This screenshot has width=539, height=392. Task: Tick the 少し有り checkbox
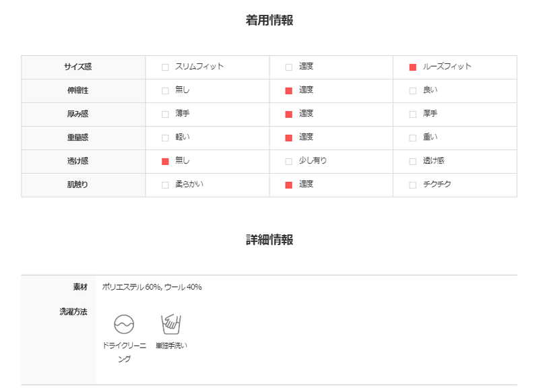(289, 161)
